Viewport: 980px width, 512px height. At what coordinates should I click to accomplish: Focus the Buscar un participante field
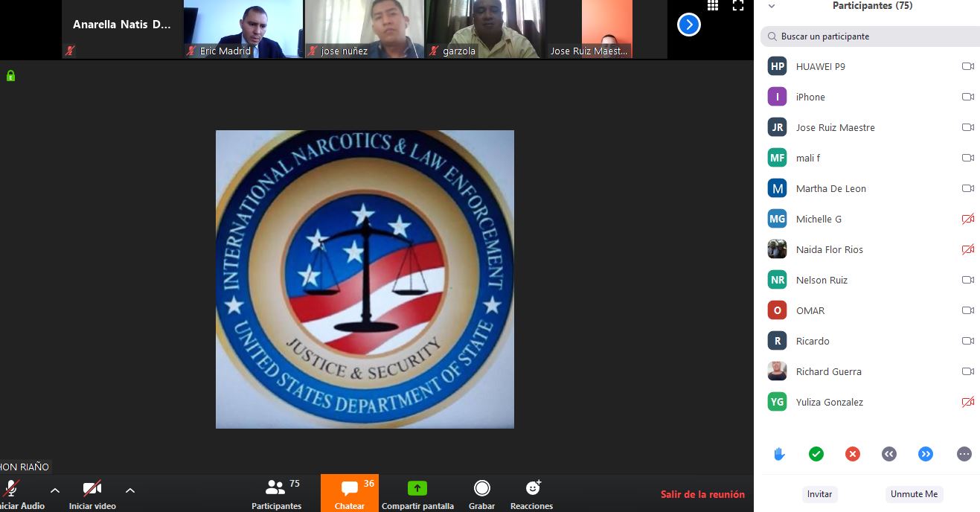[x=871, y=36]
